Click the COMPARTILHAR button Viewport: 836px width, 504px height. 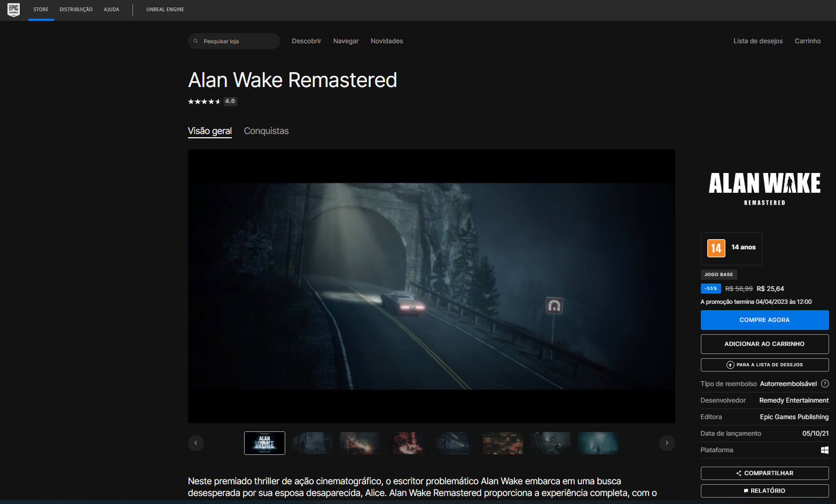coord(764,473)
